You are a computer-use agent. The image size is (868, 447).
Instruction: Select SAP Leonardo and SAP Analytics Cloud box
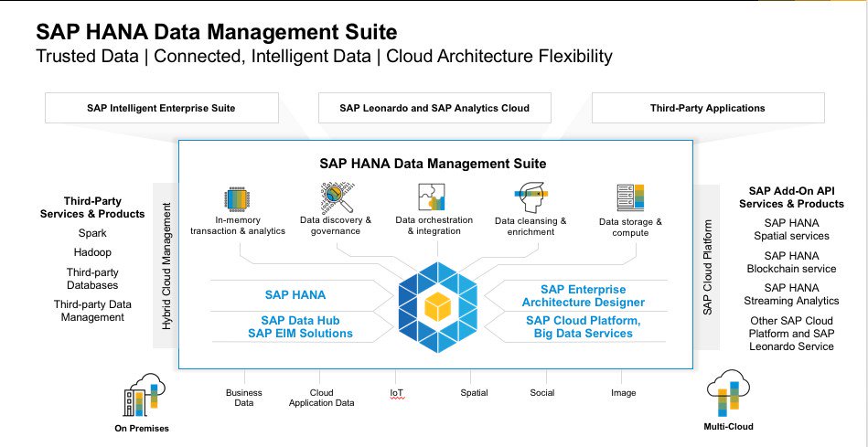click(434, 108)
